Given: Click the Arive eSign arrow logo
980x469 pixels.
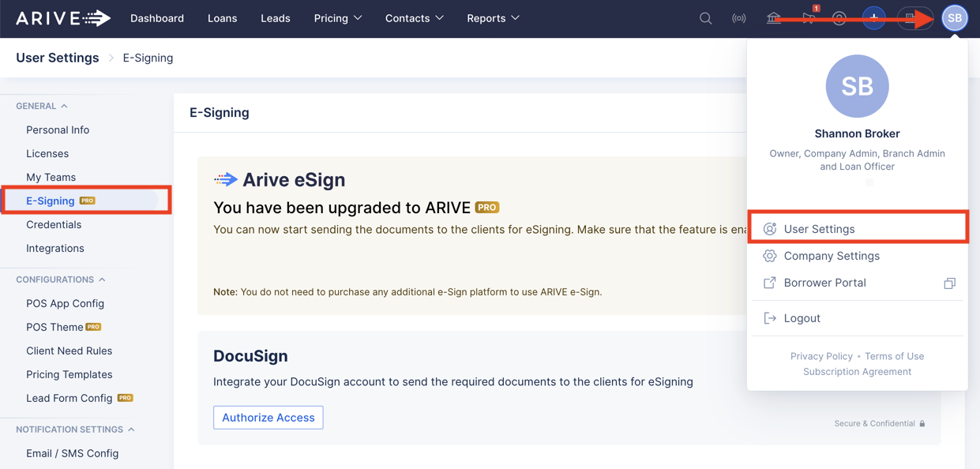Looking at the screenshot, I should (226, 180).
